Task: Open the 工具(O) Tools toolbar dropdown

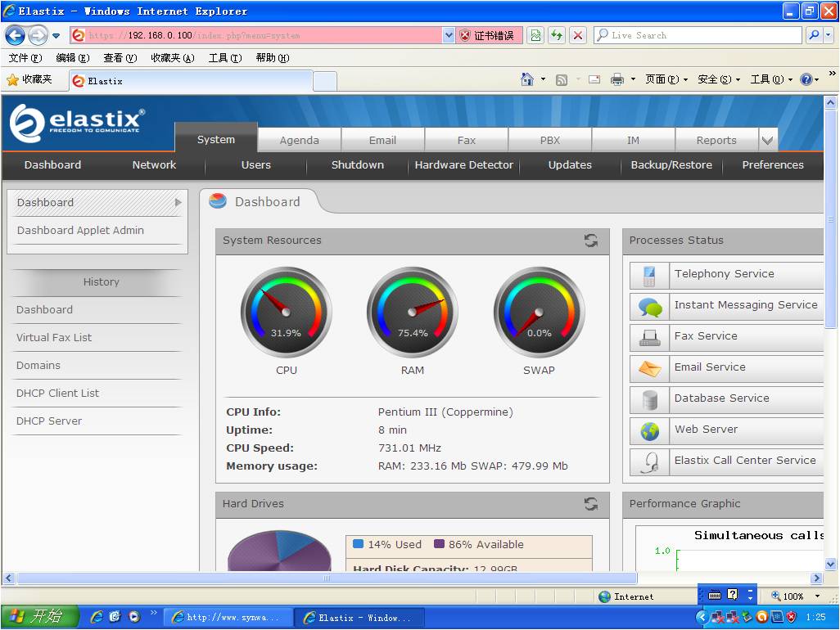Action: point(771,79)
